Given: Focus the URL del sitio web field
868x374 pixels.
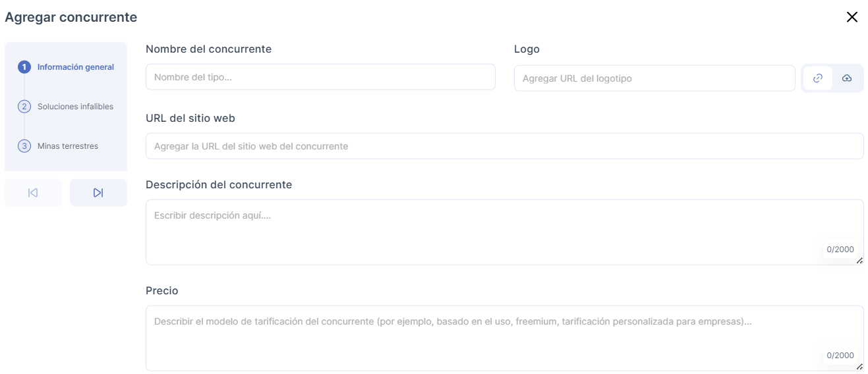Looking at the screenshot, I should point(504,146).
